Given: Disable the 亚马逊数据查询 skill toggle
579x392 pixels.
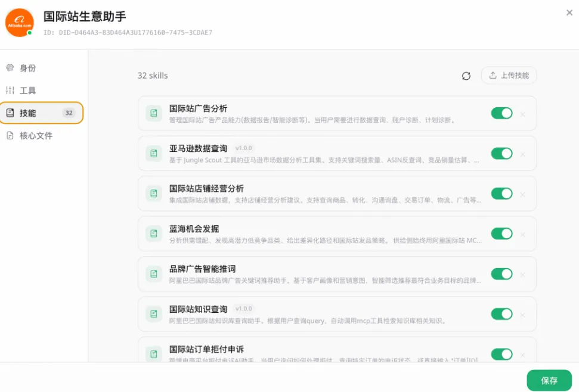Looking at the screenshot, I should (502, 154).
